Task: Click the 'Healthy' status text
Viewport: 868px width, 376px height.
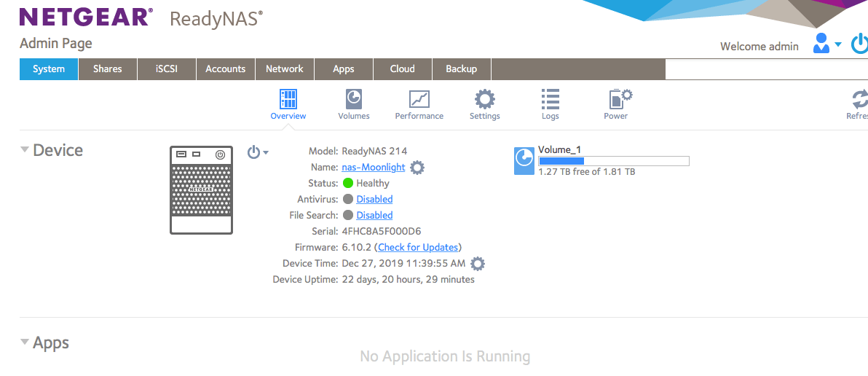Action: [373, 184]
